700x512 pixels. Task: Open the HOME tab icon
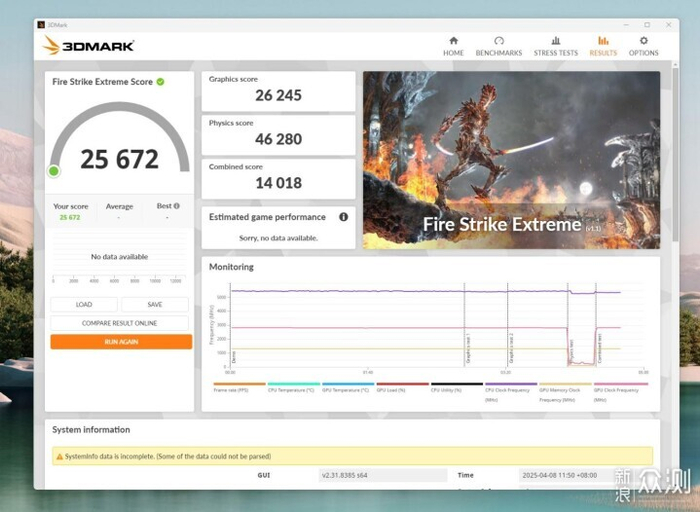(x=453, y=41)
